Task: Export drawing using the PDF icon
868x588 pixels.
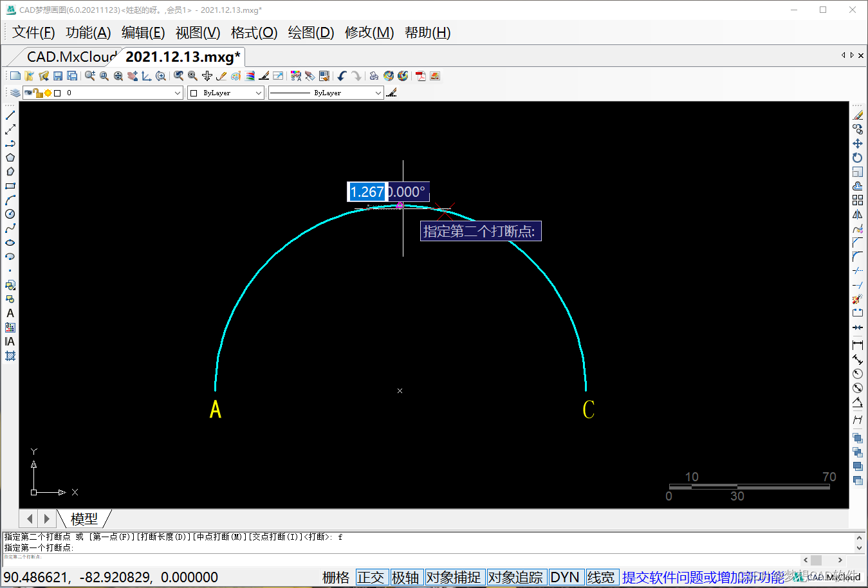Action: click(421, 76)
